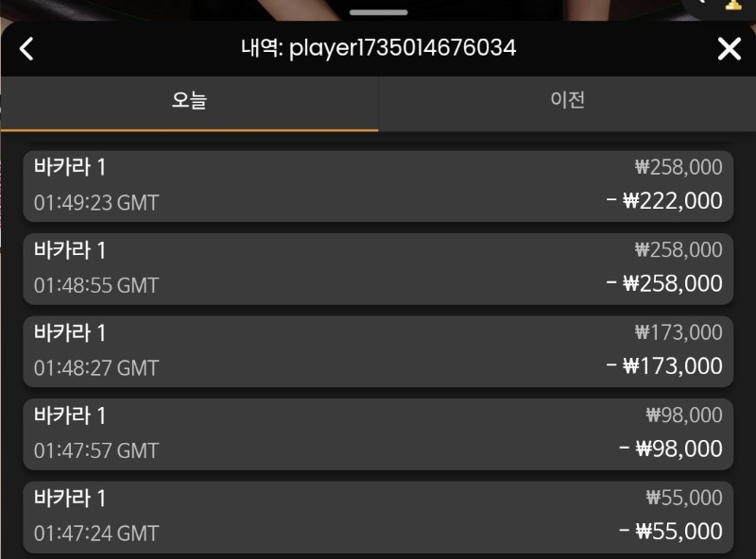Open the 01:47:24 GMT 바카라 1 entry
Viewport: 756px width, 559px height.
[378, 517]
